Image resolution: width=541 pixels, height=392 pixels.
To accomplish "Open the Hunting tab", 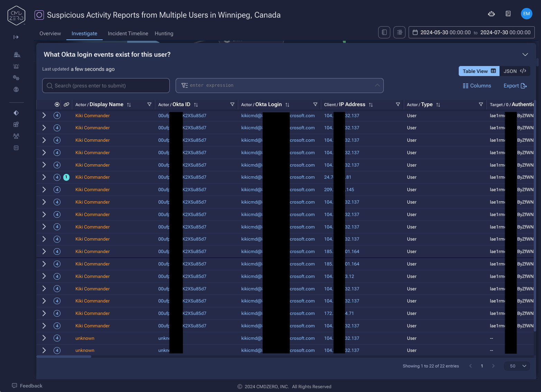I will pyautogui.click(x=164, y=34).
